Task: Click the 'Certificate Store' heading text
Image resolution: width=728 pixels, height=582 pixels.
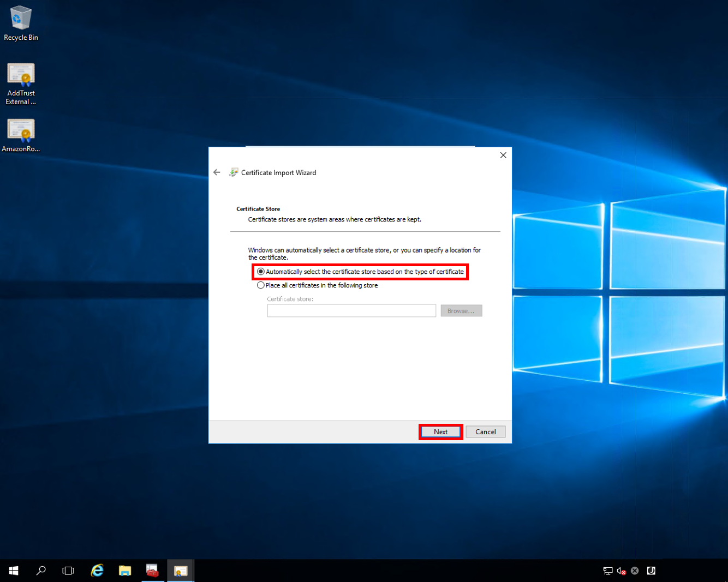Action: (258, 209)
